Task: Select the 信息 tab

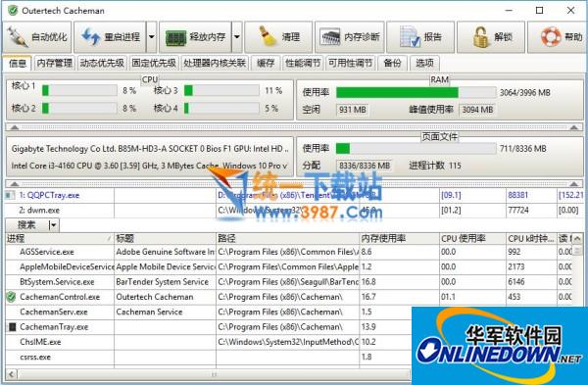Action: point(18,63)
